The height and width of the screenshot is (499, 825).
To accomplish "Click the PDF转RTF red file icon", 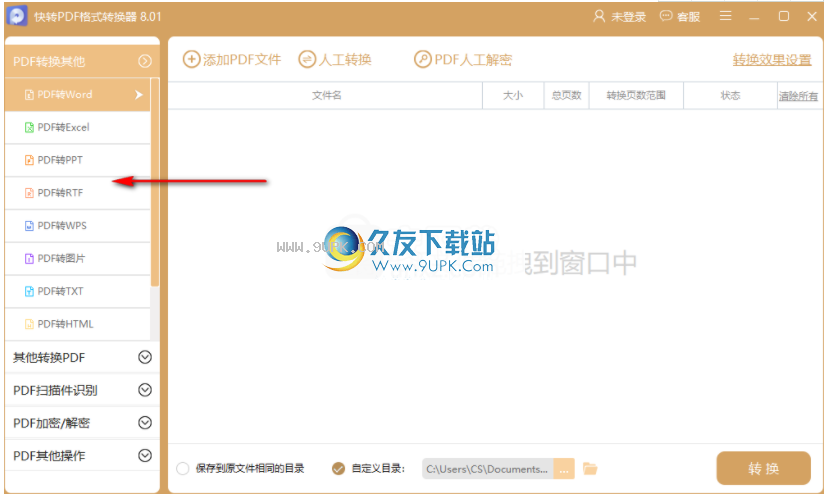I will pyautogui.click(x=29, y=193).
